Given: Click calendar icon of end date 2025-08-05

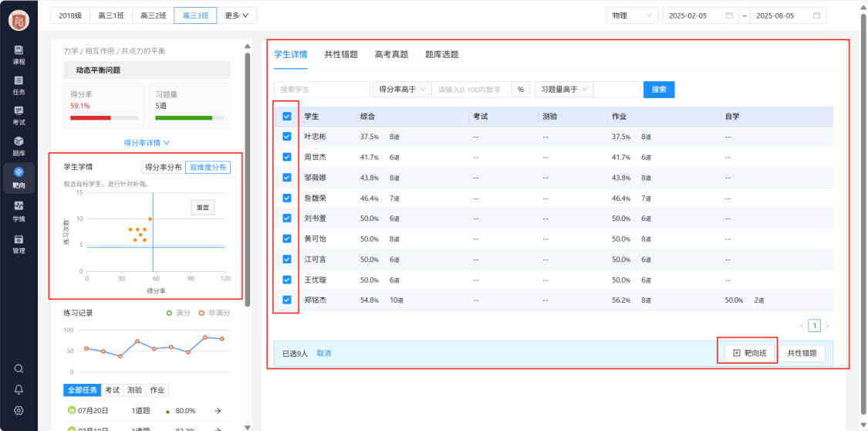Looking at the screenshot, I should click(816, 15).
